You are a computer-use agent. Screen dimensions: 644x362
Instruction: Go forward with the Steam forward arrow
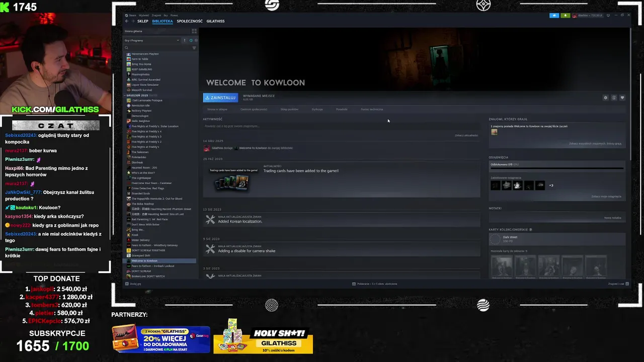pyautogui.click(x=133, y=21)
